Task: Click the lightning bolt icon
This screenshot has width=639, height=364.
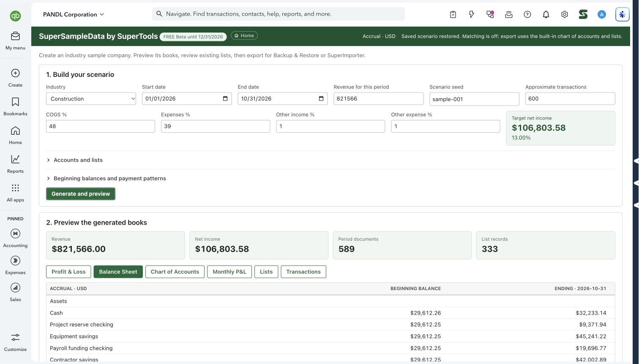Action: [472, 14]
